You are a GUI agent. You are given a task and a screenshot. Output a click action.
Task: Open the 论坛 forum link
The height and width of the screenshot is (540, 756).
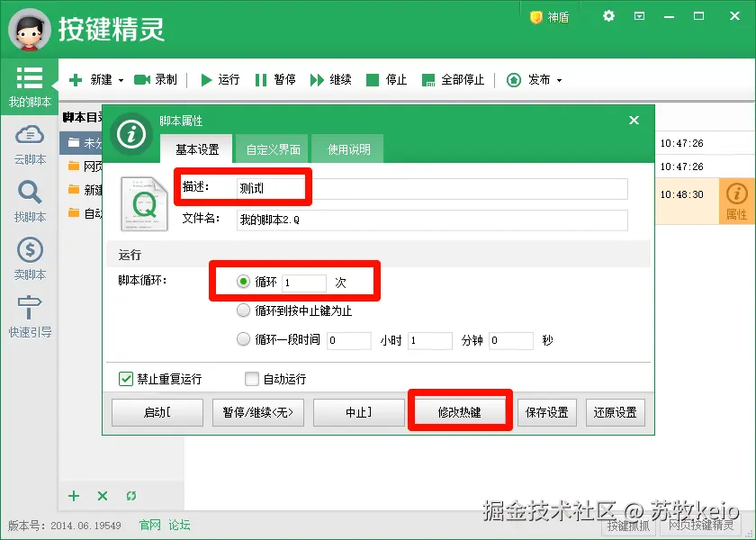(179, 525)
